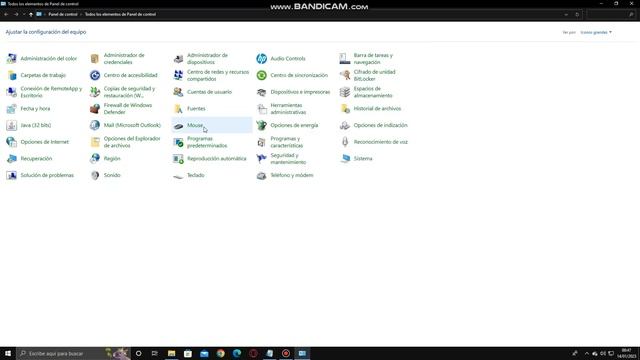The width and height of the screenshot is (640, 360).
Task: Open the Teclado keyboard icon
Action: [x=178, y=176]
